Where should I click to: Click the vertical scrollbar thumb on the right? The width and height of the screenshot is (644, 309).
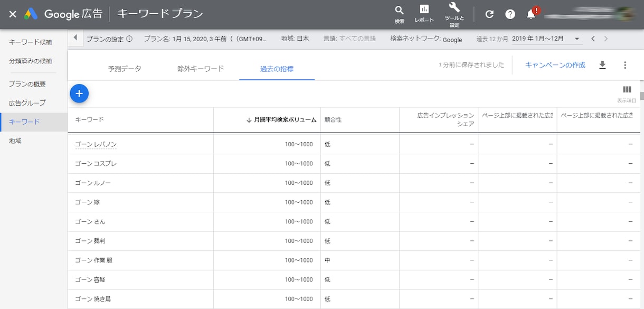pyautogui.click(x=642, y=96)
